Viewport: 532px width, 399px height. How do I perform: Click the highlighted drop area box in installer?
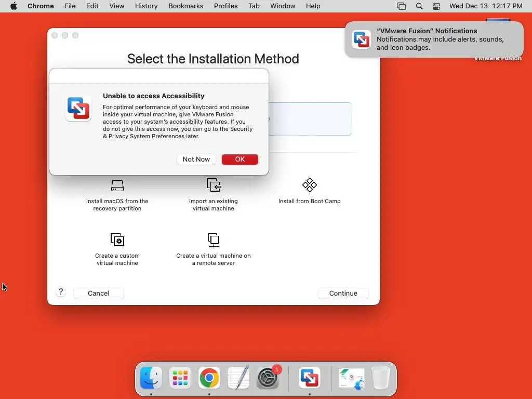click(310, 119)
